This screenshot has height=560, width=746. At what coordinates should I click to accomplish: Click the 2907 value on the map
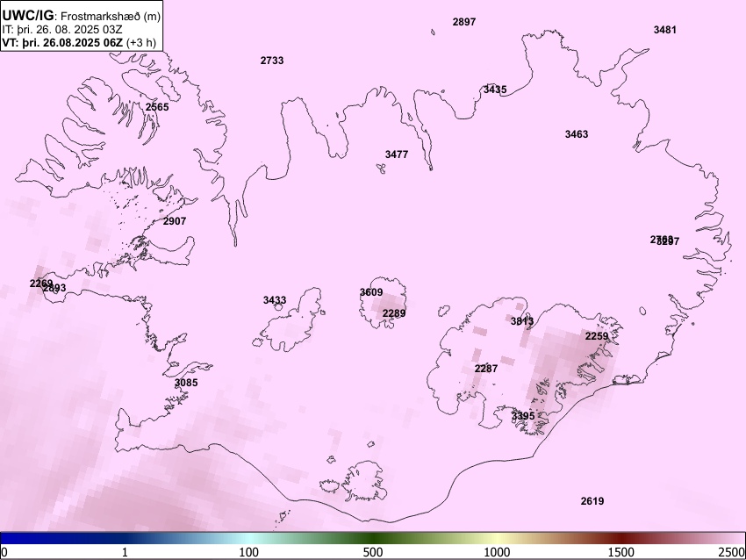coord(174,221)
